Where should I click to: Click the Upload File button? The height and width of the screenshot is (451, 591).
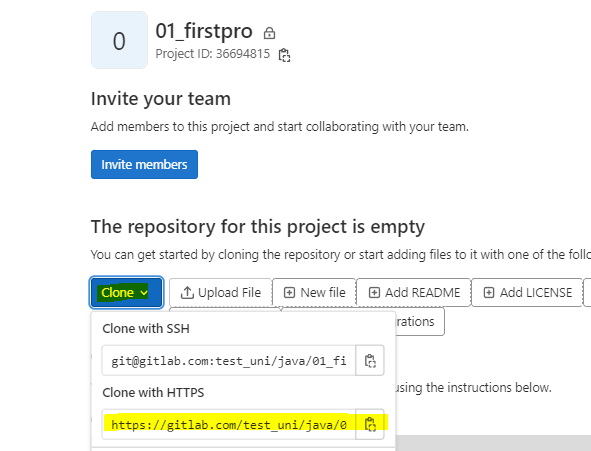click(x=220, y=292)
